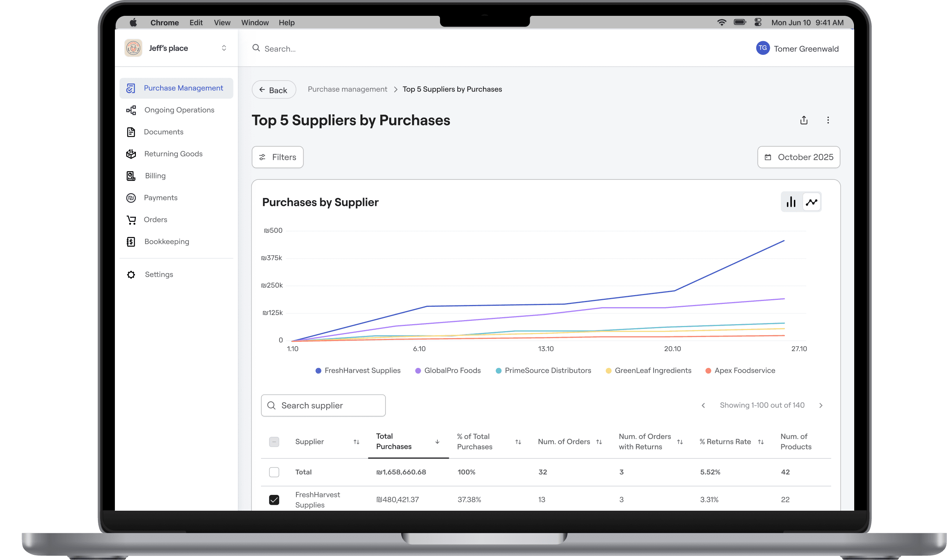Switch to line chart view

pos(812,202)
